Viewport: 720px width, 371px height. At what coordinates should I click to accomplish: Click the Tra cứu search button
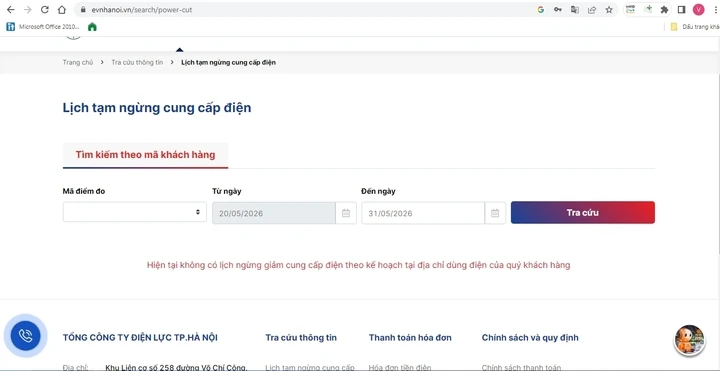pyautogui.click(x=583, y=213)
